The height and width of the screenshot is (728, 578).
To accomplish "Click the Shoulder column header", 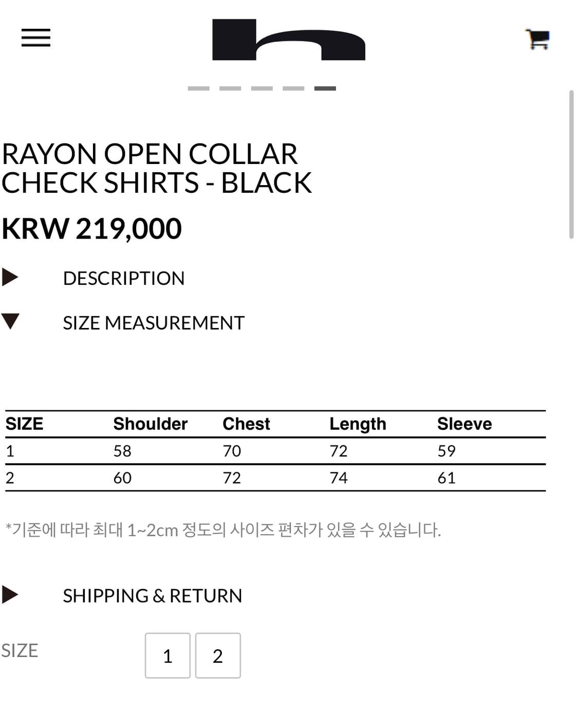I will (150, 424).
